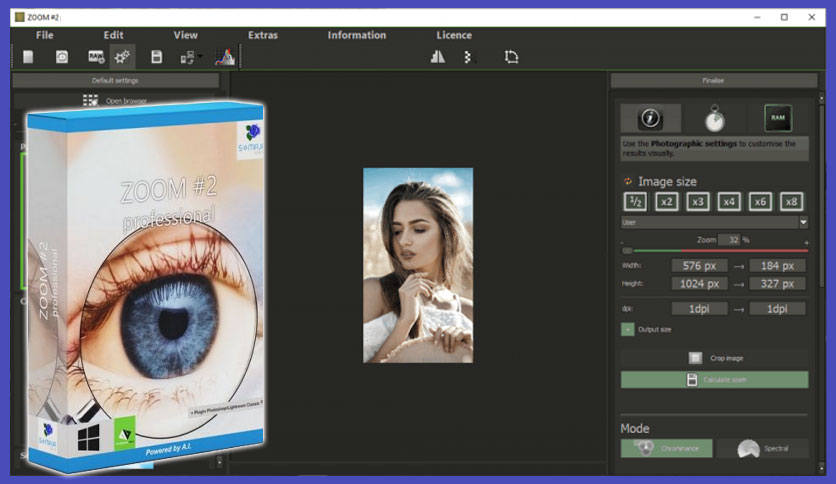
Task: Click the info icon in Finalise panel
Action: click(650, 118)
